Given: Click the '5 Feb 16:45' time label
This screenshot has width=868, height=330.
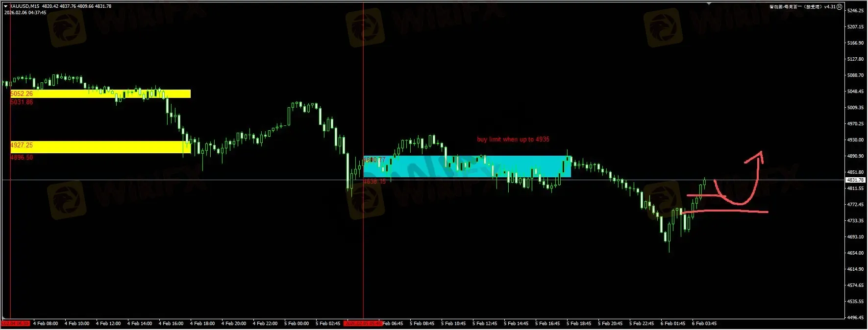Looking at the screenshot, I should coord(547,324).
